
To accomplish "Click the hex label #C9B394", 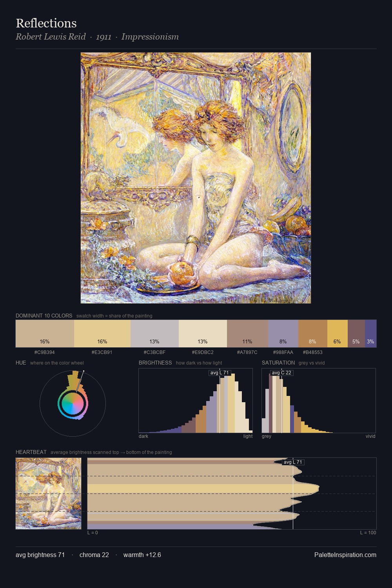I will point(45,352).
